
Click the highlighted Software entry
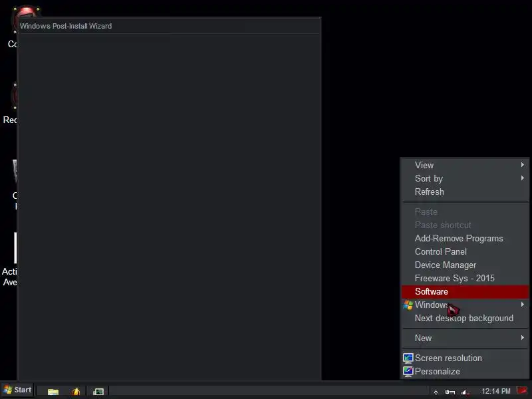[465, 291]
